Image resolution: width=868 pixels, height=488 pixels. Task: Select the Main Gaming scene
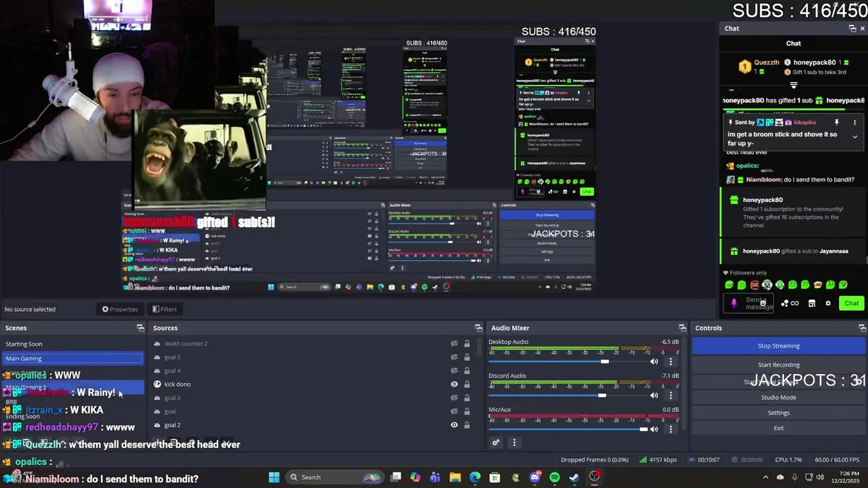pyautogui.click(x=73, y=359)
